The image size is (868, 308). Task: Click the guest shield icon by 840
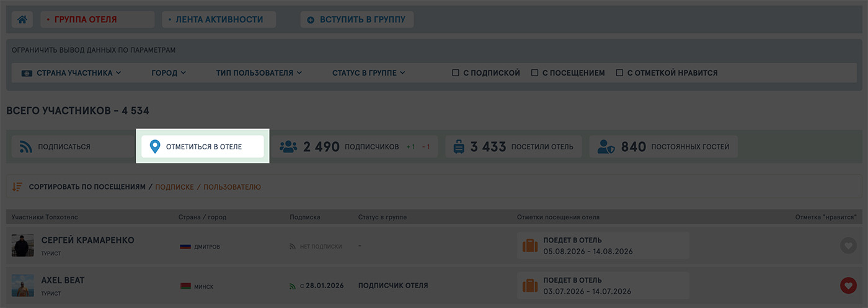(606, 147)
